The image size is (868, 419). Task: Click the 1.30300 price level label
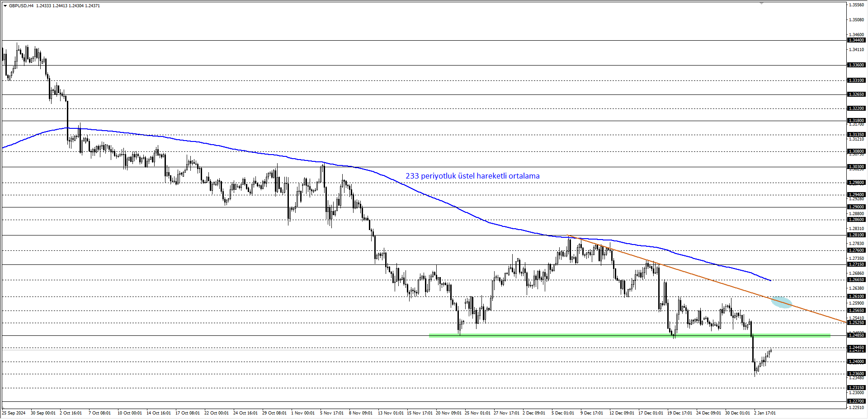(x=856, y=167)
